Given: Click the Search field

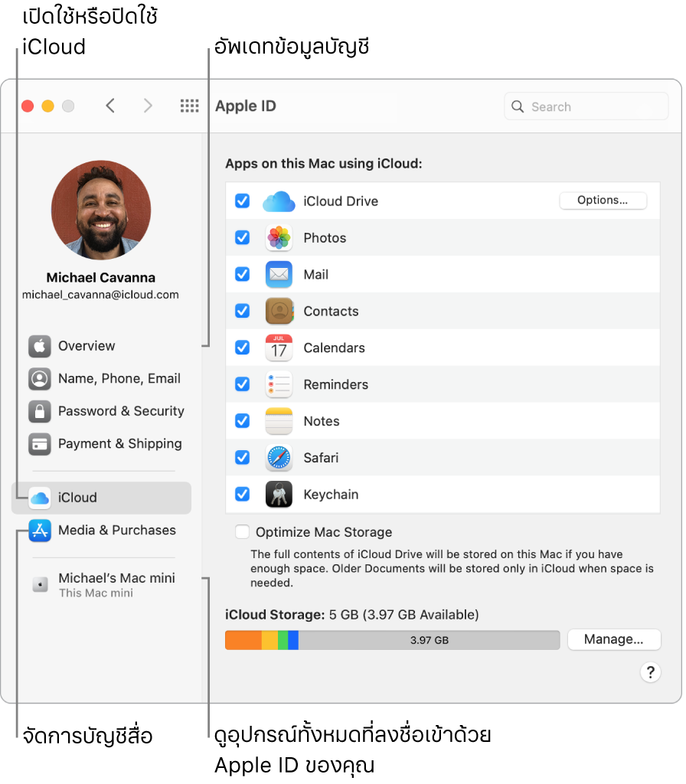Looking at the screenshot, I should tap(586, 106).
